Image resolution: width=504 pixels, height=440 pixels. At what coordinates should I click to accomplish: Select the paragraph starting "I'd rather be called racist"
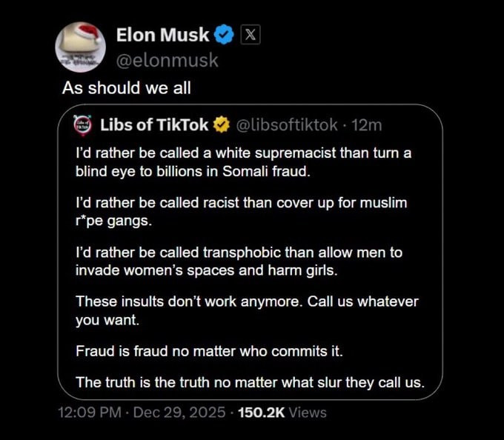241,211
